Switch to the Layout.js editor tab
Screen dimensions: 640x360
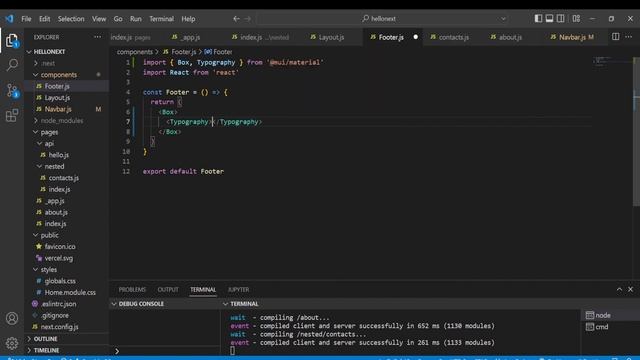[x=331, y=37]
